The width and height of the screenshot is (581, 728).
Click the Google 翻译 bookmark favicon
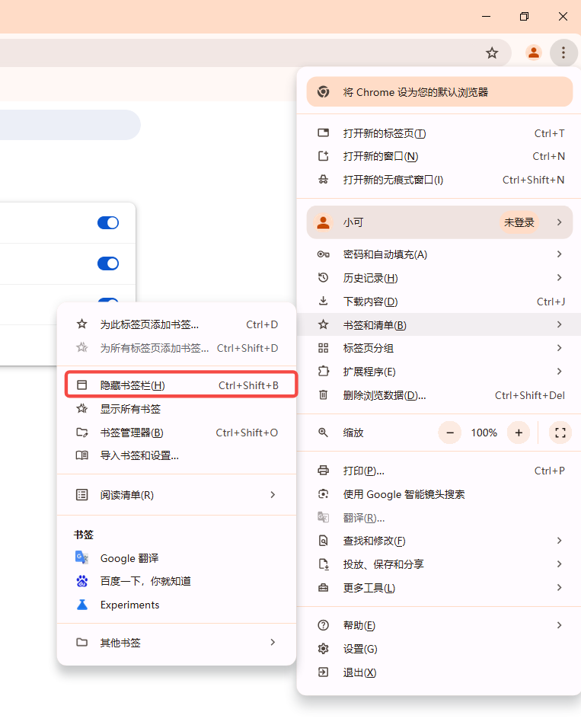[81, 557]
